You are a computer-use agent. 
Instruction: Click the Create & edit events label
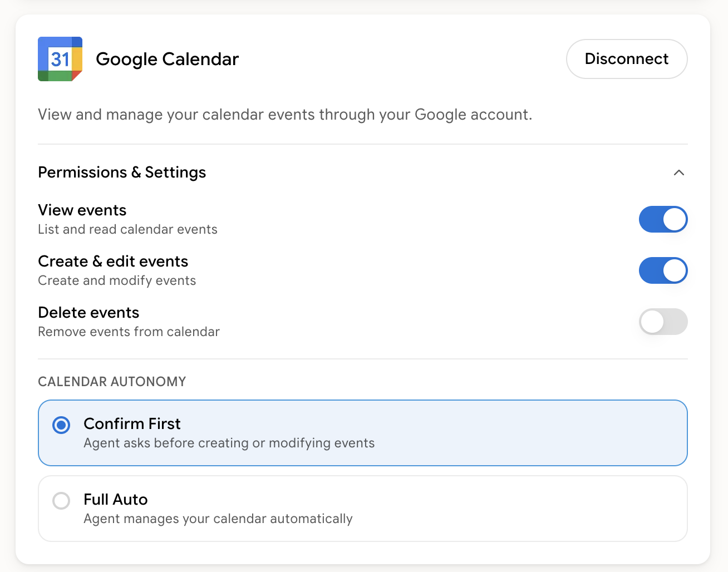pos(113,262)
